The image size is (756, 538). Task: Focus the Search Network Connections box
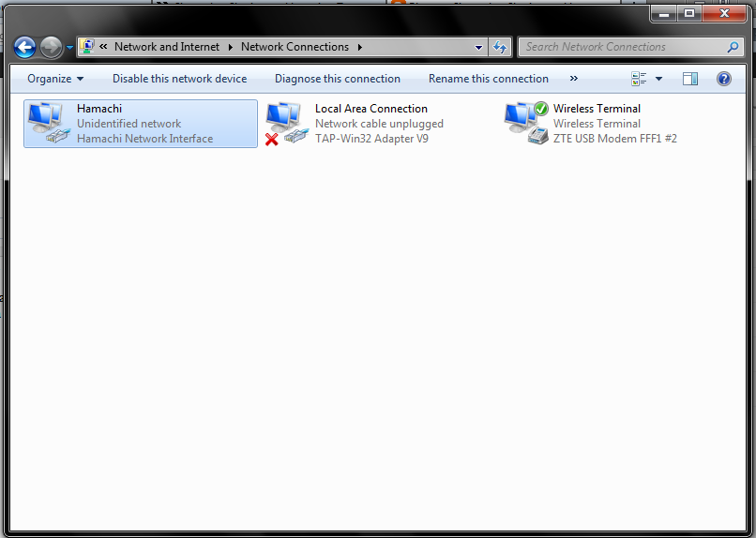630,47
